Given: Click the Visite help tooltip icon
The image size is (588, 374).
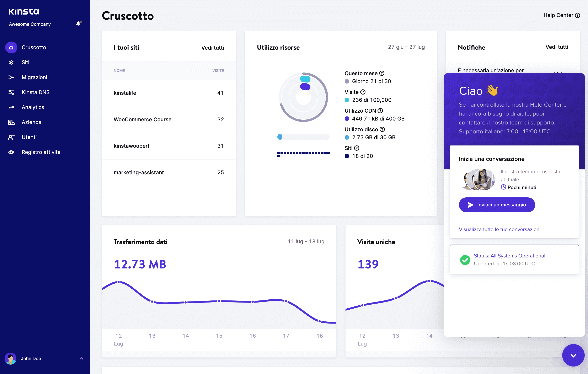Looking at the screenshot, I should (x=363, y=92).
